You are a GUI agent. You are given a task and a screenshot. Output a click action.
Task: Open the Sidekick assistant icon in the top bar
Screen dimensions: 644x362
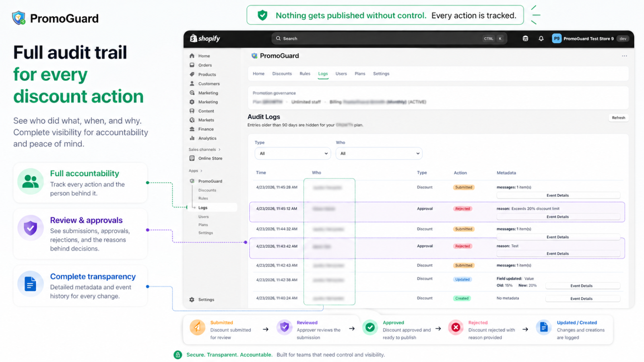[x=525, y=39]
